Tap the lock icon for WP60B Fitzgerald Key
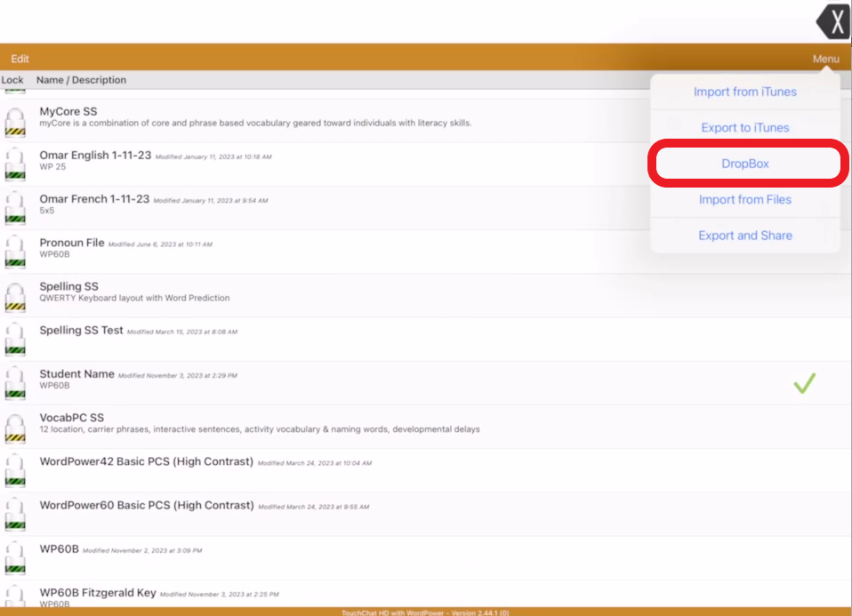The width and height of the screenshot is (852, 616). pyautogui.click(x=15, y=596)
